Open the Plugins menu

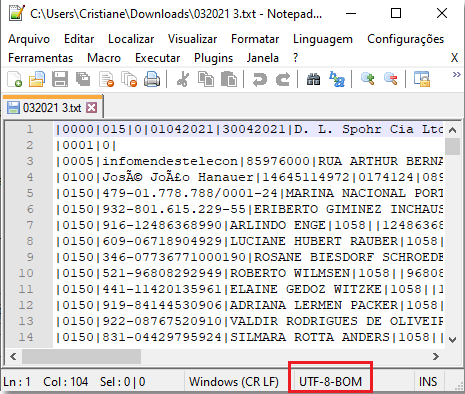click(x=213, y=58)
